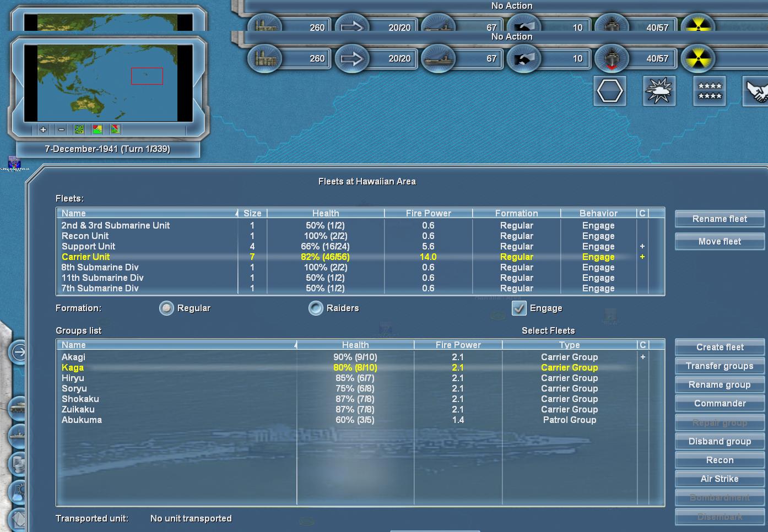Toggle the Engage checkbox
The height and width of the screenshot is (532, 768).
519,308
